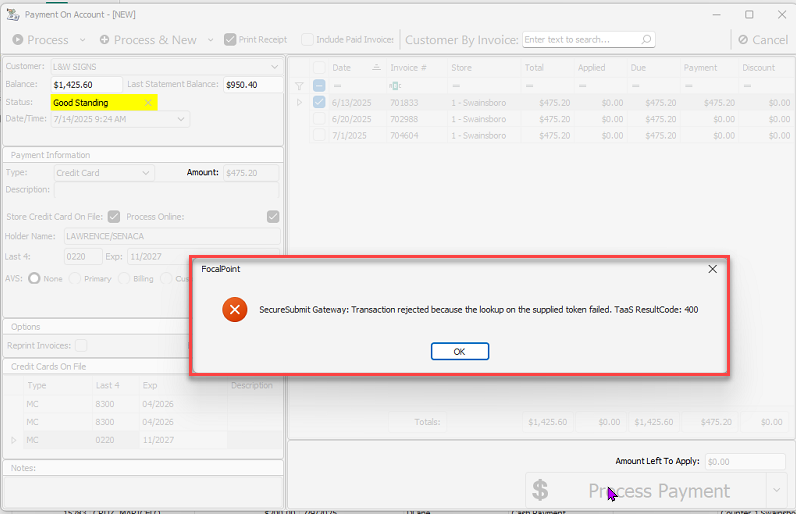Toggle the Process Online checkbox
This screenshot has height=514, width=796.
[273, 217]
